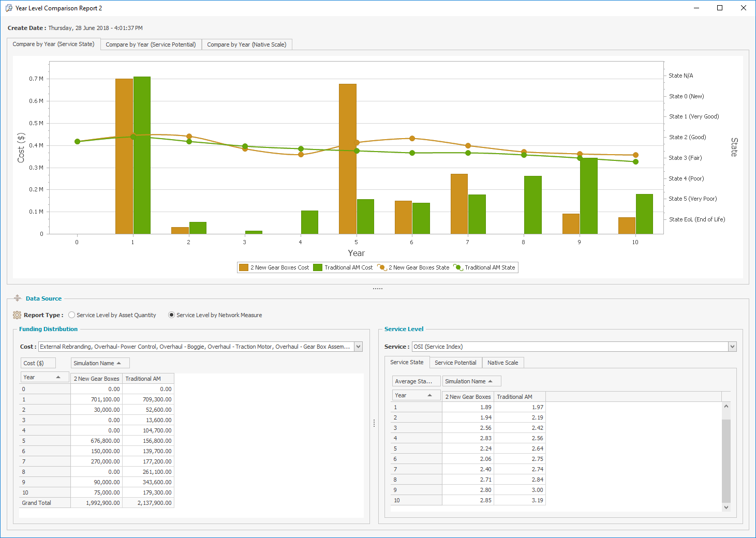
Task: Click the Service Level table scroll-up arrow
Action: tap(726, 407)
